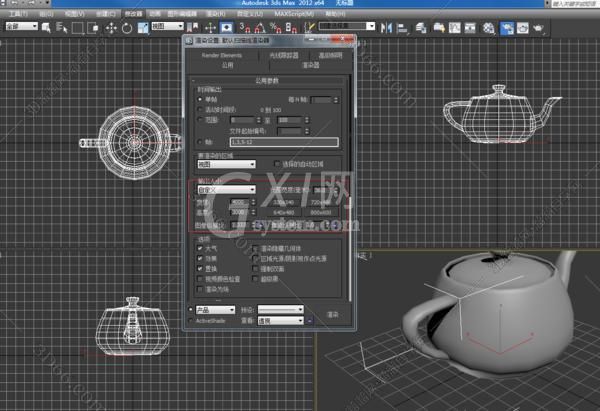600x411 pixels.
Task: Activate the Select and Rotate tool
Action: point(127,28)
